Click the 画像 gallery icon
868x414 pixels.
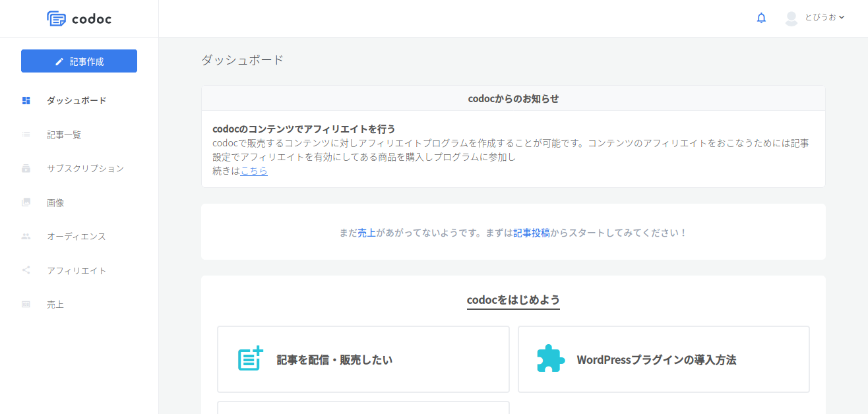coord(26,202)
